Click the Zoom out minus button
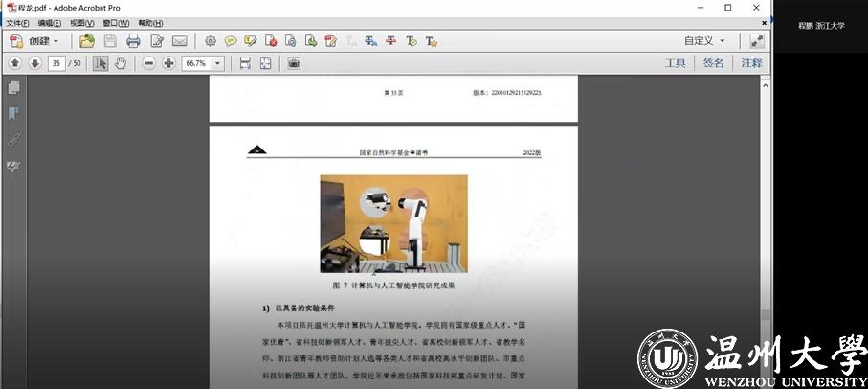 point(148,63)
